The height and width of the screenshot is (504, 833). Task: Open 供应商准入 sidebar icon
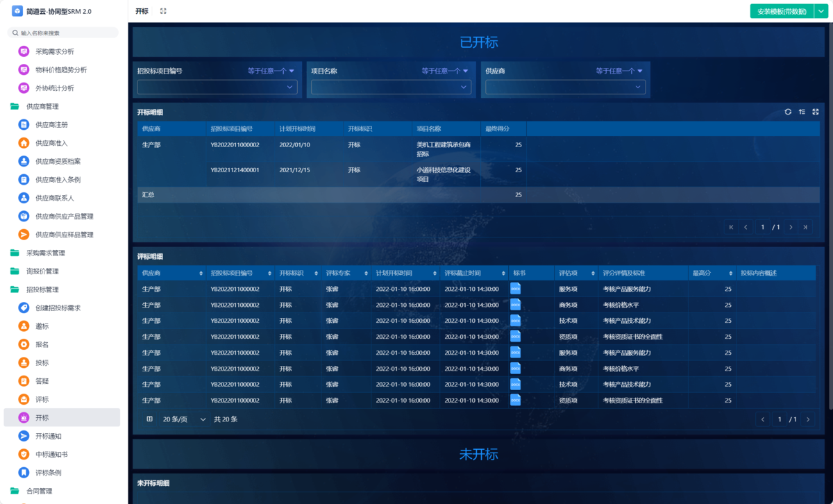(x=24, y=143)
